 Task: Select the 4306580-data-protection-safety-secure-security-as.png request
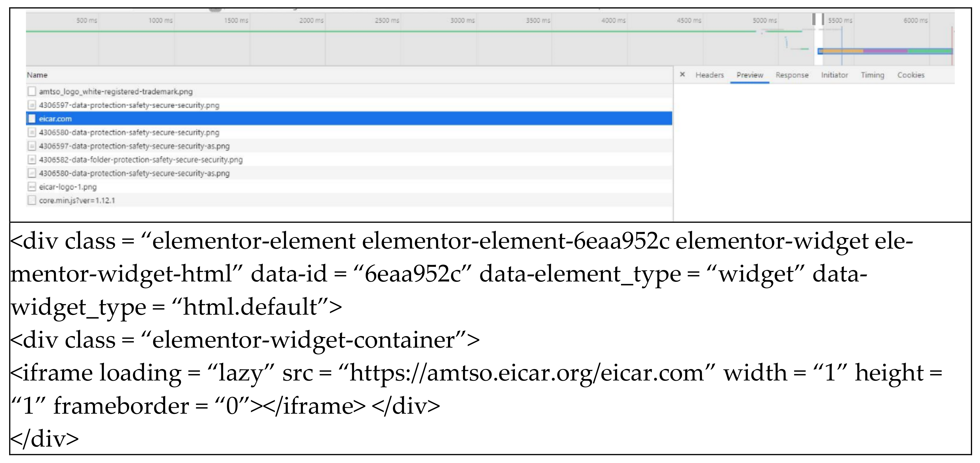pos(134,174)
